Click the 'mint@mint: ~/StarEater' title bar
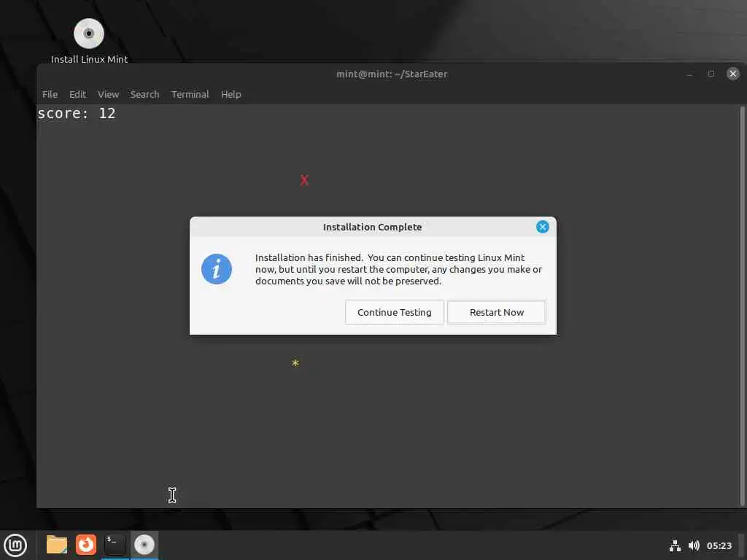Screen dimensions: 747x560 coord(392,74)
